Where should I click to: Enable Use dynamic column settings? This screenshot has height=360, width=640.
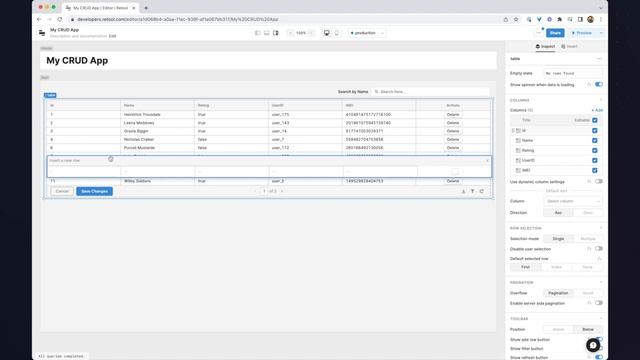tap(598, 182)
